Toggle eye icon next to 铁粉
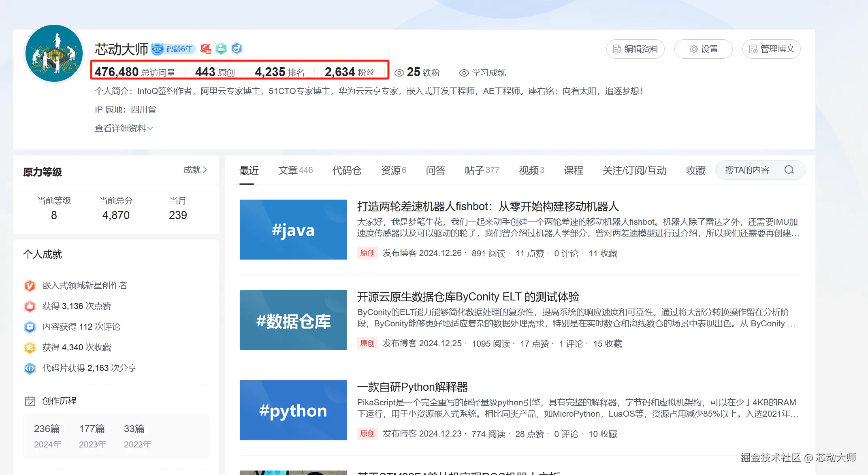Image resolution: width=868 pixels, height=475 pixels. [x=399, y=73]
